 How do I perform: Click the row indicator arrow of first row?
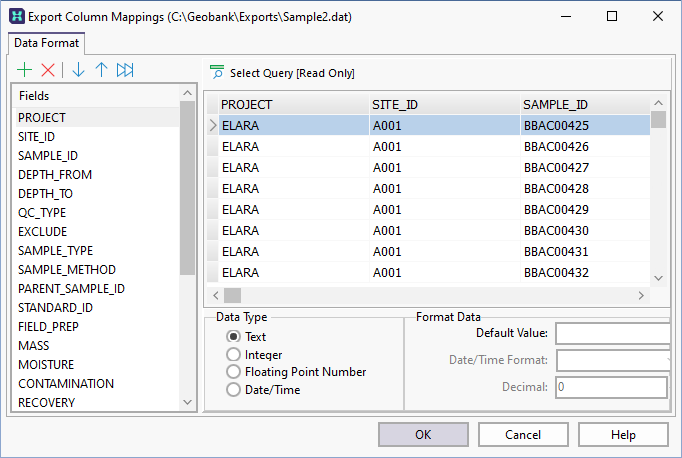(x=212, y=126)
